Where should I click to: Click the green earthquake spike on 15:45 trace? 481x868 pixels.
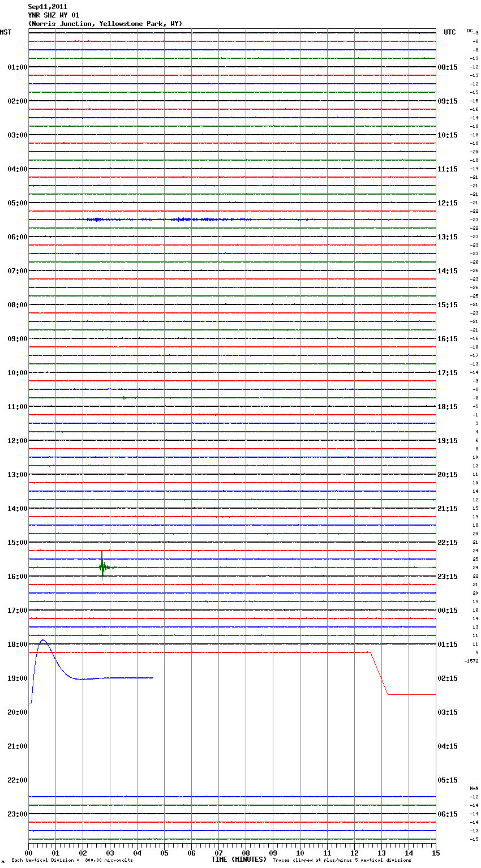pos(102,566)
